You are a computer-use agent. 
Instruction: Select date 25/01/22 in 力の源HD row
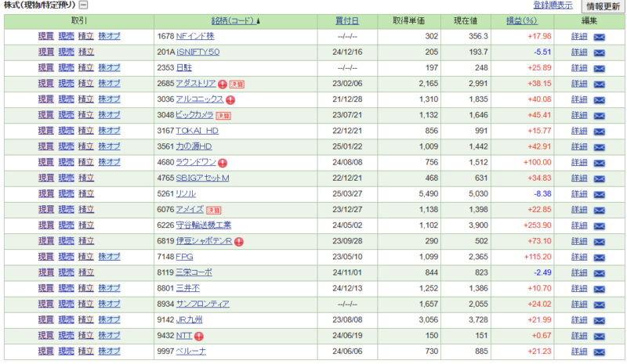(347, 146)
